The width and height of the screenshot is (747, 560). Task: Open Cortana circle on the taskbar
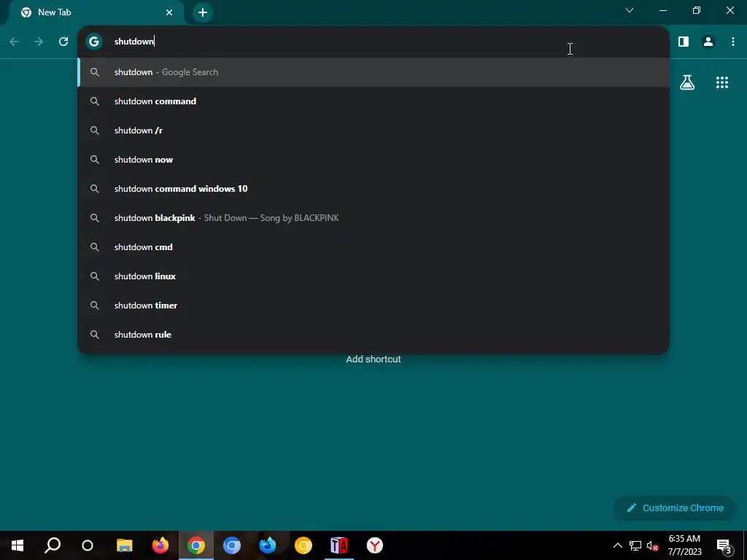coord(88,545)
